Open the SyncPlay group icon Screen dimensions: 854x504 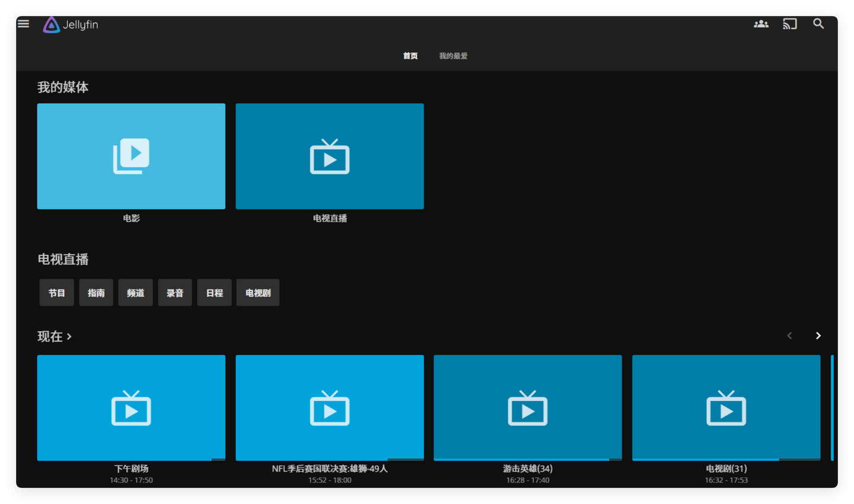coord(761,24)
